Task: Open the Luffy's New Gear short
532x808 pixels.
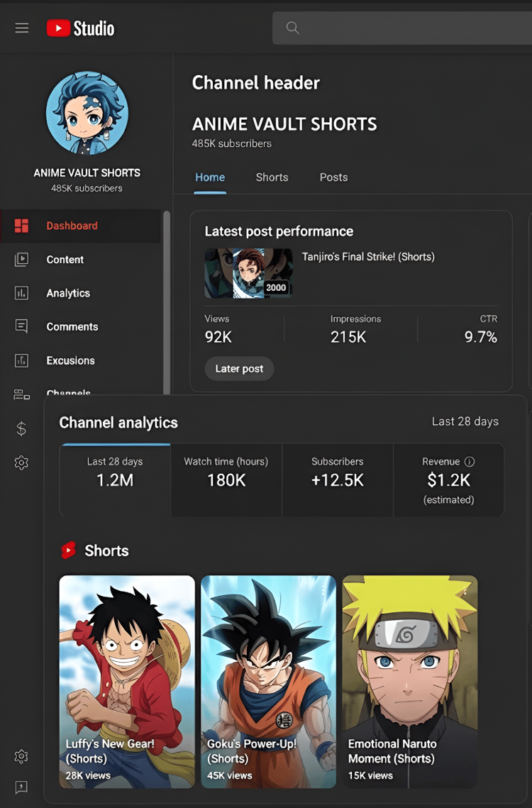Action: 128,682
